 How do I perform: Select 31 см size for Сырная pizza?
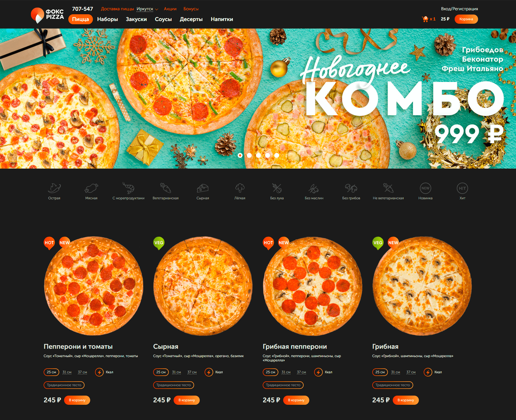176,372
